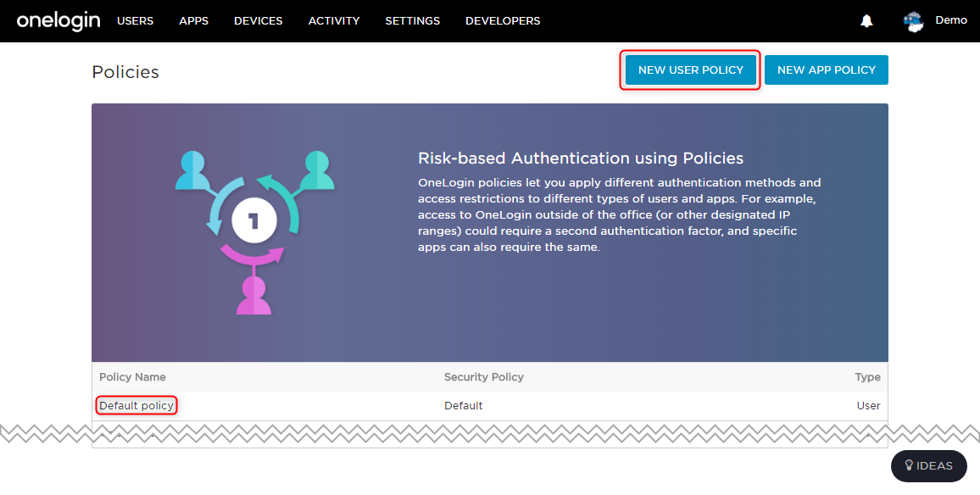Click the onelogin logo
Screen dimensions: 980x495
click(58, 20)
